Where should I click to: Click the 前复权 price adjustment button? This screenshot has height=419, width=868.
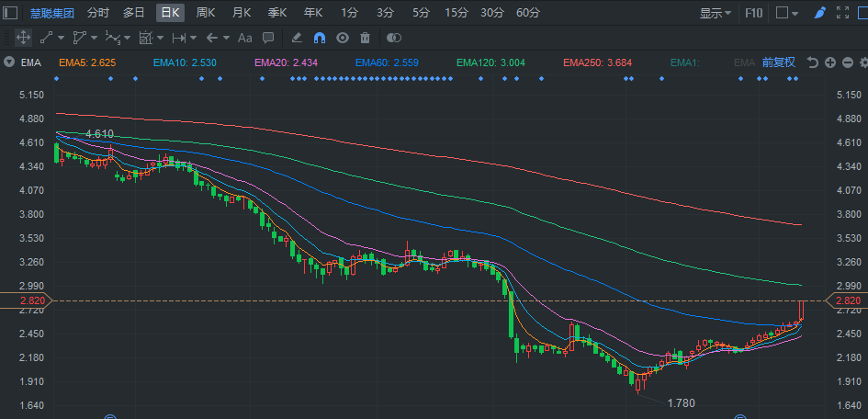tap(778, 62)
